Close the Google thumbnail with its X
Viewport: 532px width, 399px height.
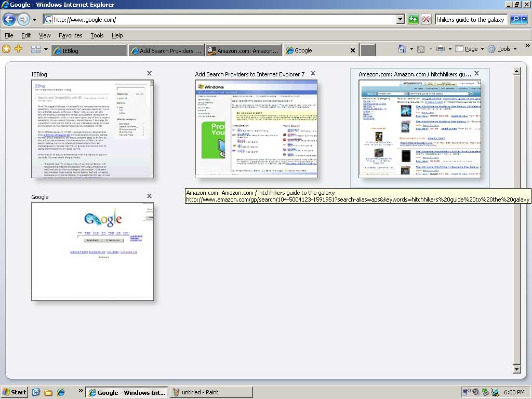pos(149,196)
